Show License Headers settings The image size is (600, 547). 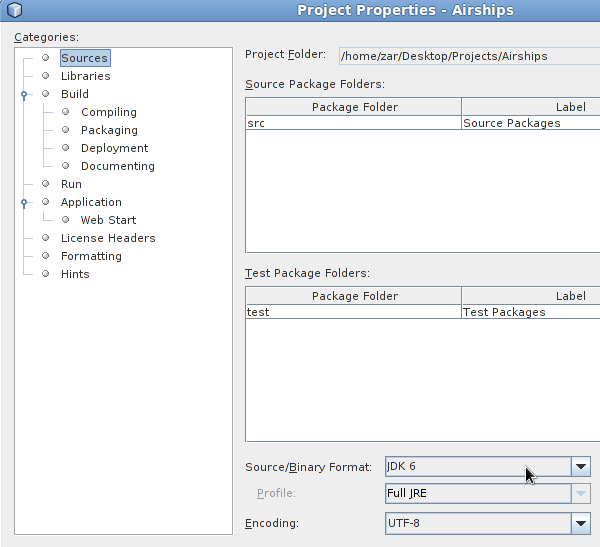coord(108,238)
